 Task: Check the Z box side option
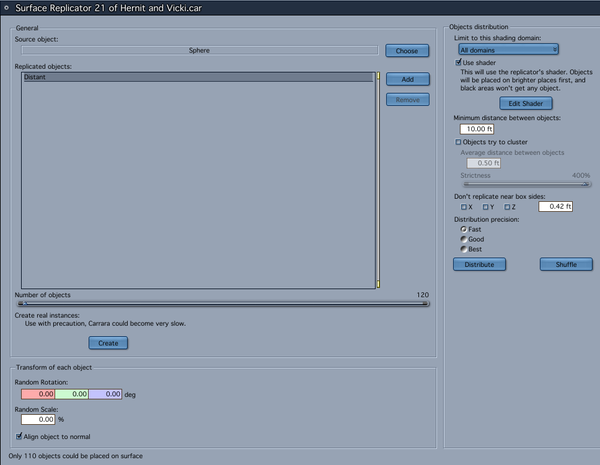(x=507, y=207)
